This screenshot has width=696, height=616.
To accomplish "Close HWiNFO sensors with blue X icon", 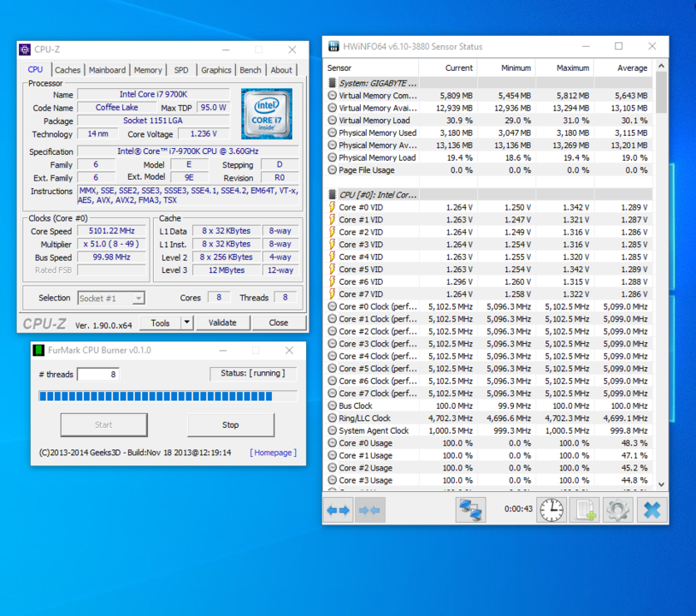I will click(x=652, y=510).
